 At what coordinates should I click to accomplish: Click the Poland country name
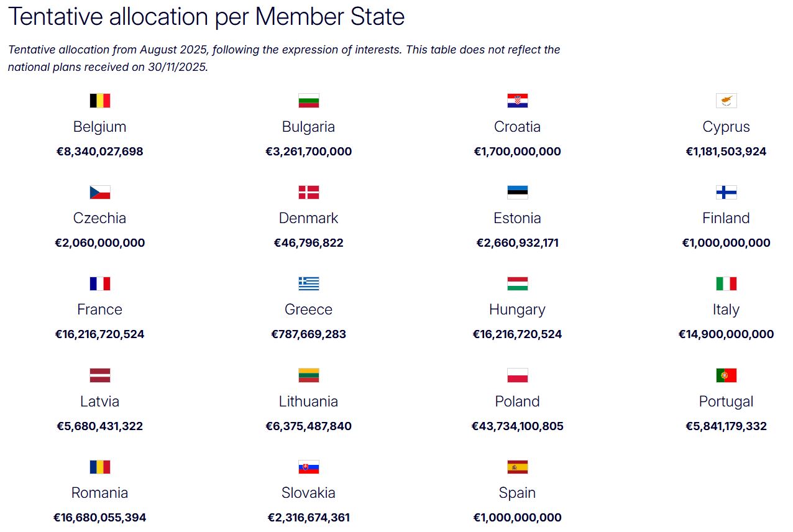point(517,401)
